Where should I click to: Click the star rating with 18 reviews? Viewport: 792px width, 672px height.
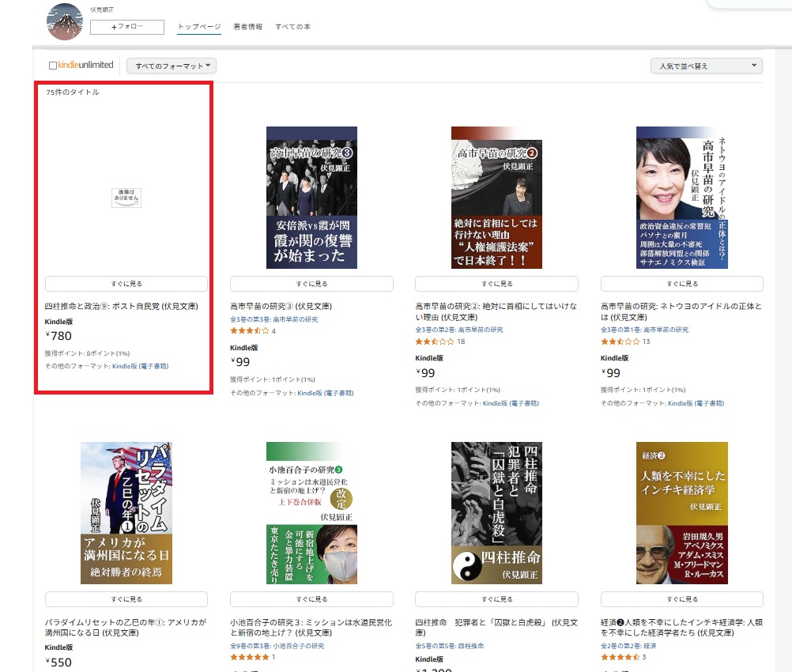pyautogui.click(x=434, y=342)
